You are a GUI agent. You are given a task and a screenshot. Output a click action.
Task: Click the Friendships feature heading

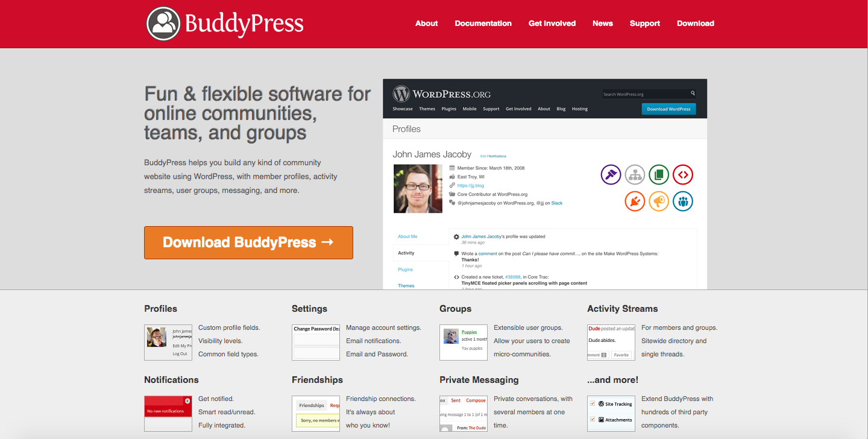click(317, 380)
